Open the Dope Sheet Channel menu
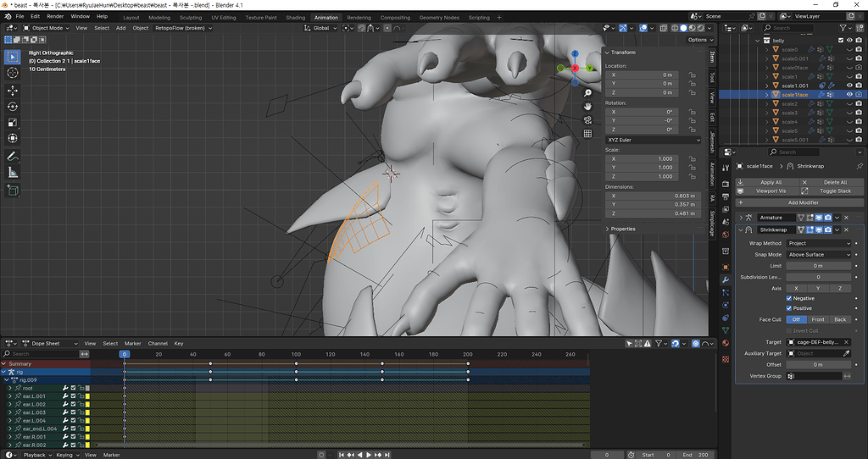The width and height of the screenshot is (868, 459). click(x=158, y=344)
